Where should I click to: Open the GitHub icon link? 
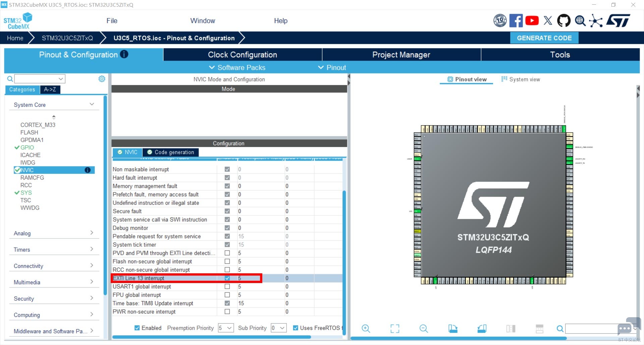563,21
